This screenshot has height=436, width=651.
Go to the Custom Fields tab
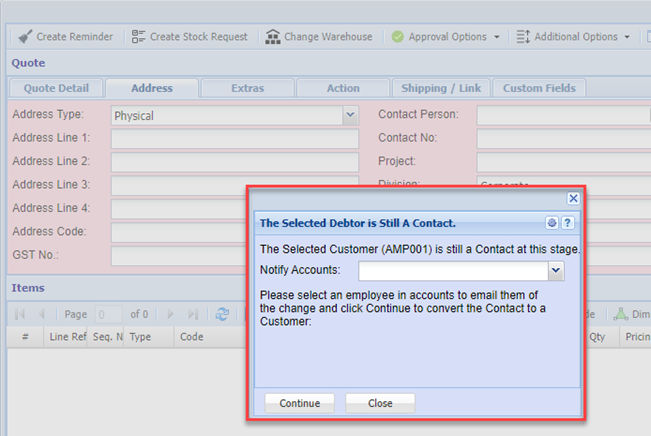[539, 88]
